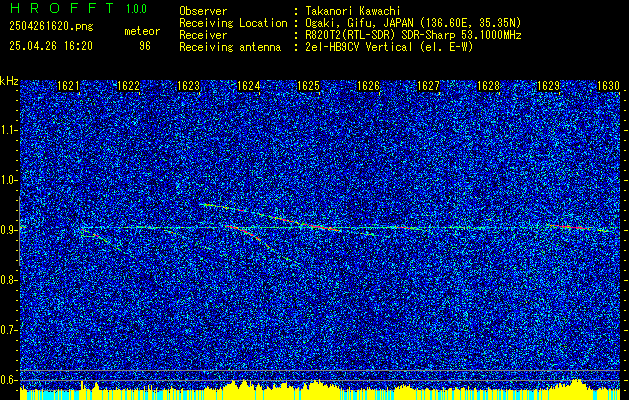The height and width of the screenshot is (400, 629).
Task: Click the Ogaki, Gifu, JAPAN location text
Action: pos(413,23)
